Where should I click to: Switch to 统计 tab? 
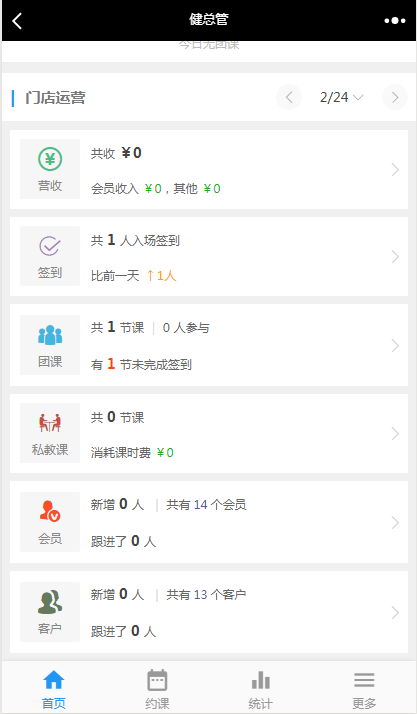tap(260, 688)
